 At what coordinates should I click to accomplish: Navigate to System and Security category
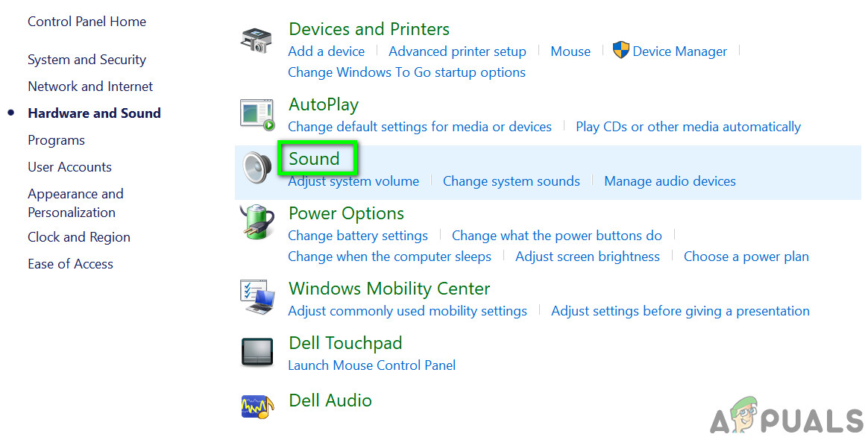[87, 60]
